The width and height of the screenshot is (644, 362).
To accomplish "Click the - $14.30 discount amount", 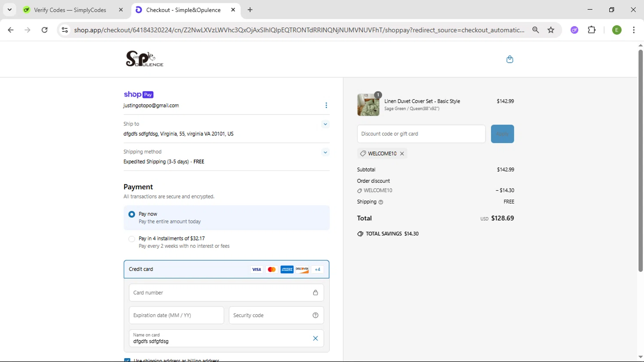I will (505, 190).
